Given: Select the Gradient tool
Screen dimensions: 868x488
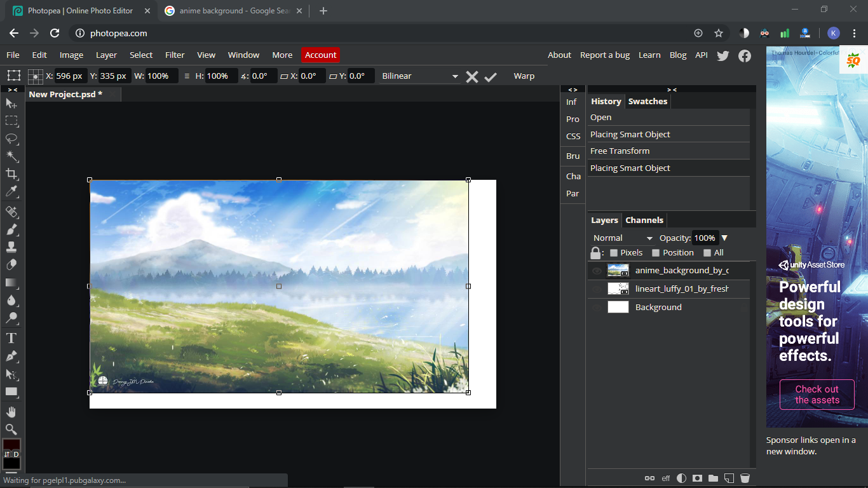Looking at the screenshot, I should tap(11, 283).
